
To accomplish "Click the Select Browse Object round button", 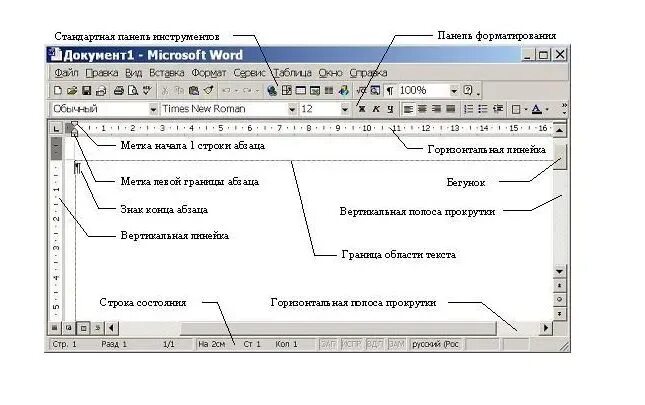I will point(559,299).
